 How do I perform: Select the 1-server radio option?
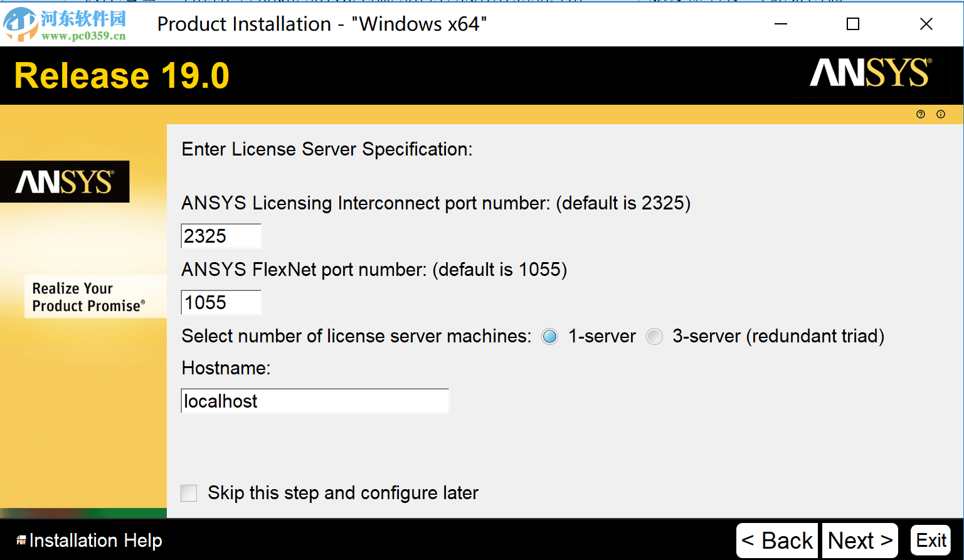550,337
